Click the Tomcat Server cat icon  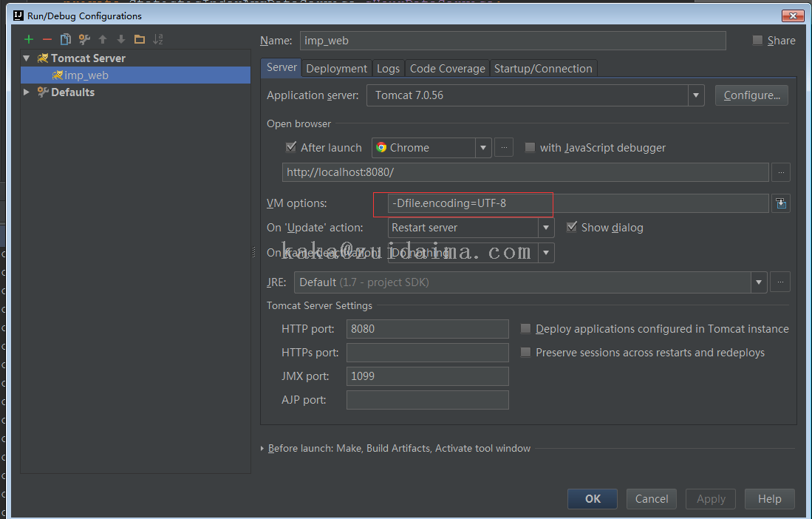click(42, 58)
